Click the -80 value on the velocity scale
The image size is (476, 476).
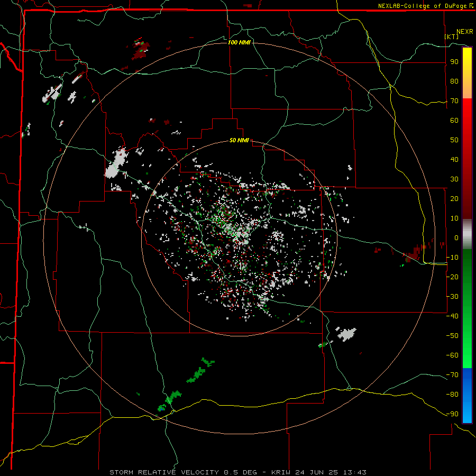(452, 395)
